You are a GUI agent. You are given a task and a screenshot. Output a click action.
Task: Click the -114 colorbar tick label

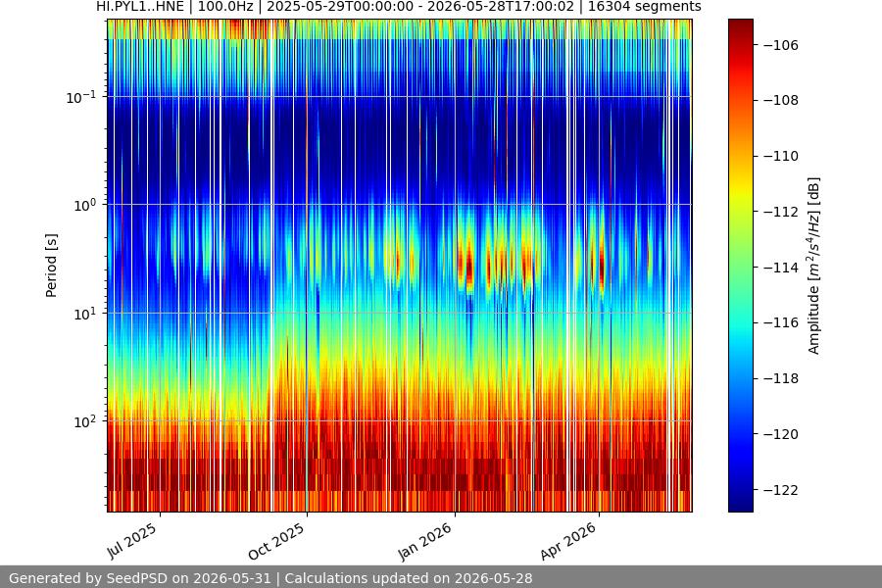pos(781,268)
